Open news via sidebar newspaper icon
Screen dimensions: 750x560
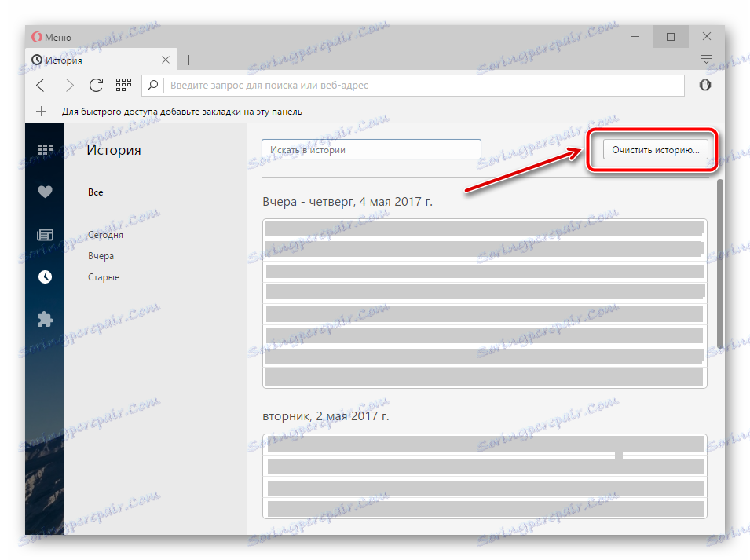coord(45,234)
